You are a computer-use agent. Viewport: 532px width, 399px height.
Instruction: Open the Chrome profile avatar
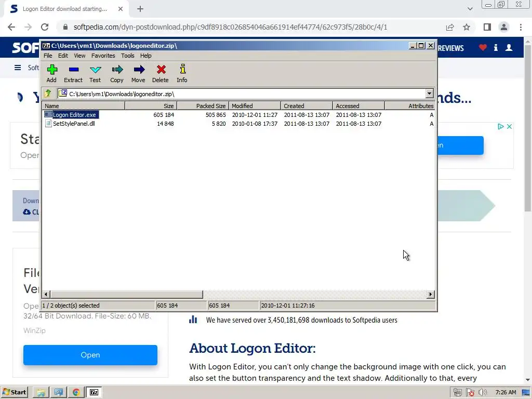[x=504, y=27]
